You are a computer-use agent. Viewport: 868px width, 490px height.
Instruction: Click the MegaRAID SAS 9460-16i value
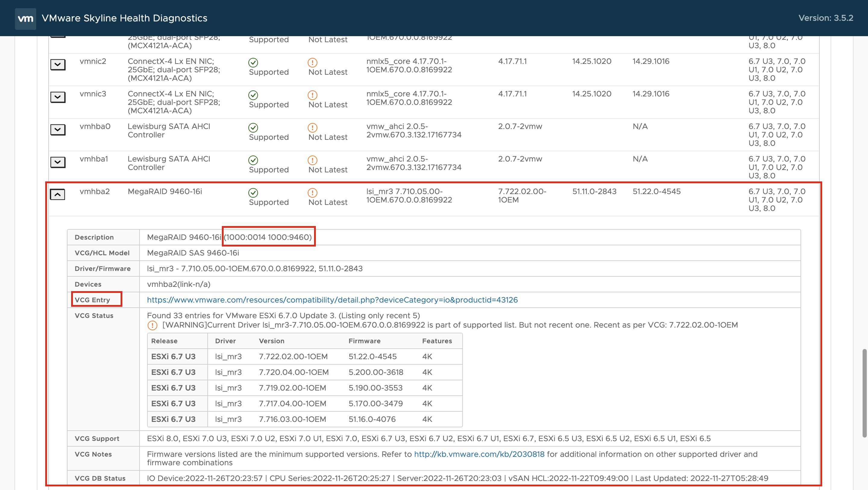pyautogui.click(x=193, y=253)
